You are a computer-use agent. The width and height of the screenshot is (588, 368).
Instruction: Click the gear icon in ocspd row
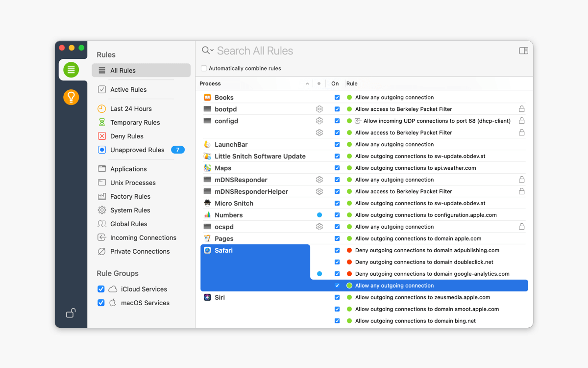point(319,227)
